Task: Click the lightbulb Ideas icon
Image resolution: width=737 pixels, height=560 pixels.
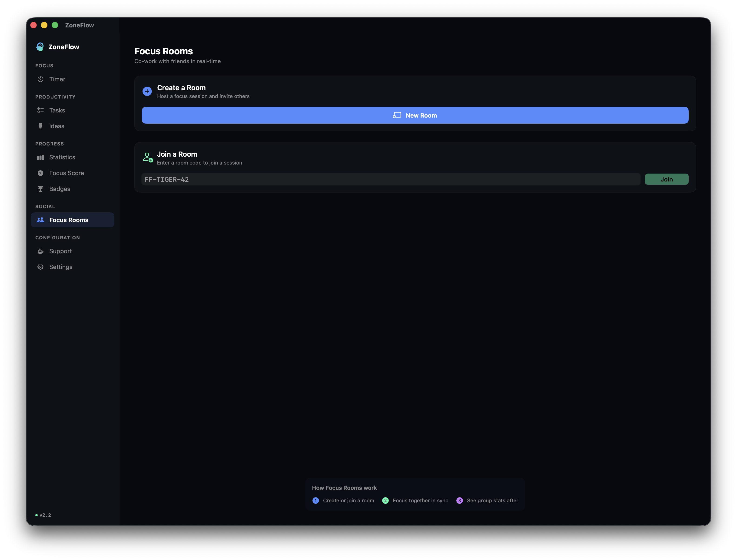Action: tap(40, 126)
